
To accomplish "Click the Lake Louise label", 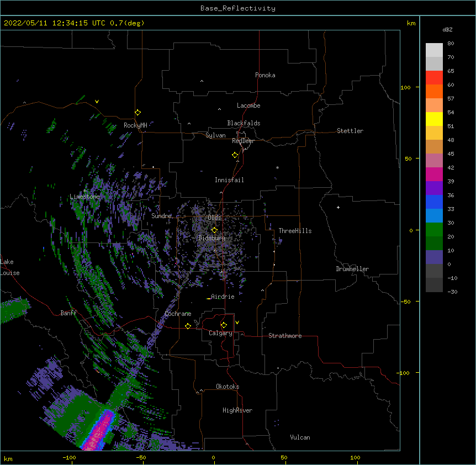I will point(10,267).
